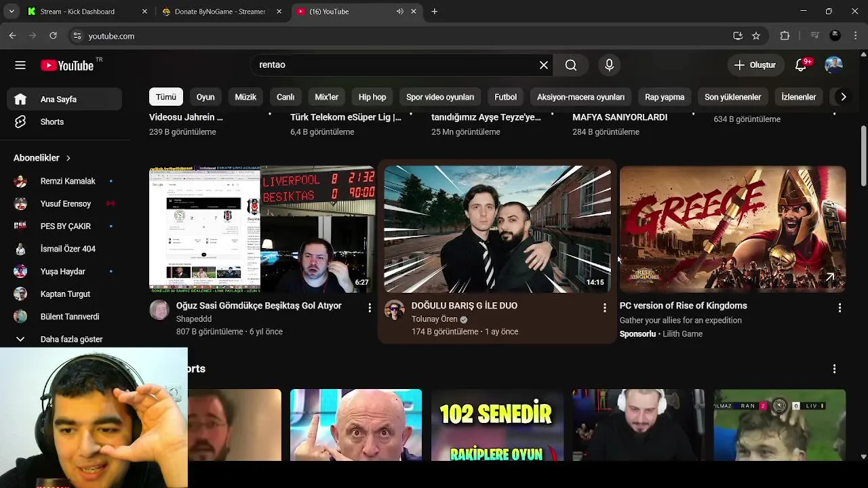Open options for Oğuz Sasi Gömdükçe video
Viewport: 868px width, 488px height.
click(x=370, y=308)
